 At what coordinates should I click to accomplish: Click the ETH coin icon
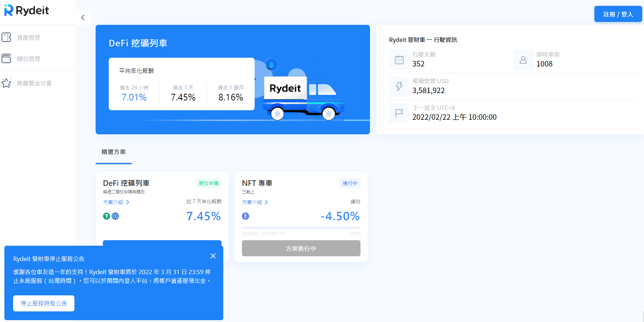tap(246, 216)
